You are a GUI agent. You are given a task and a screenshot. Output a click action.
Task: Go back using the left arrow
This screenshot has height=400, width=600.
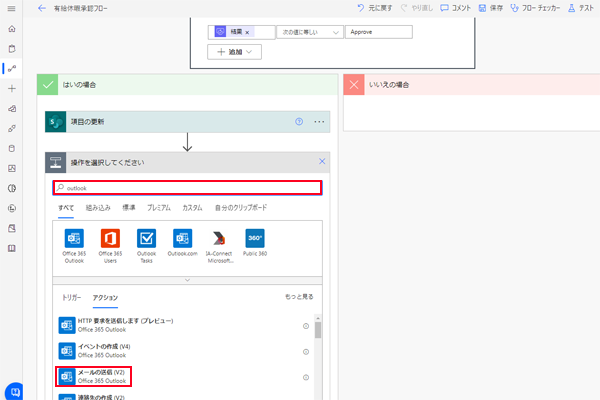(x=42, y=8)
